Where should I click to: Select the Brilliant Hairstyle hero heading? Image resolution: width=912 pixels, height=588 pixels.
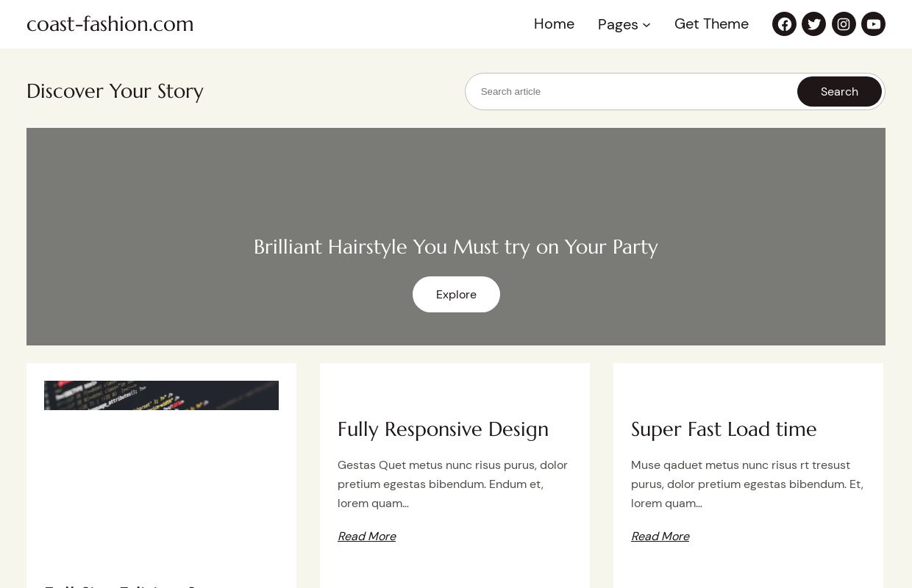tap(456, 247)
